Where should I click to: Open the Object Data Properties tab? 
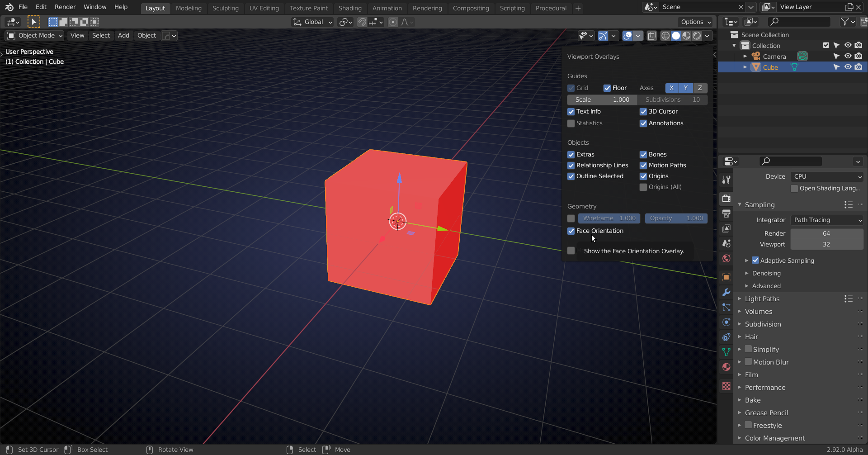click(x=726, y=351)
